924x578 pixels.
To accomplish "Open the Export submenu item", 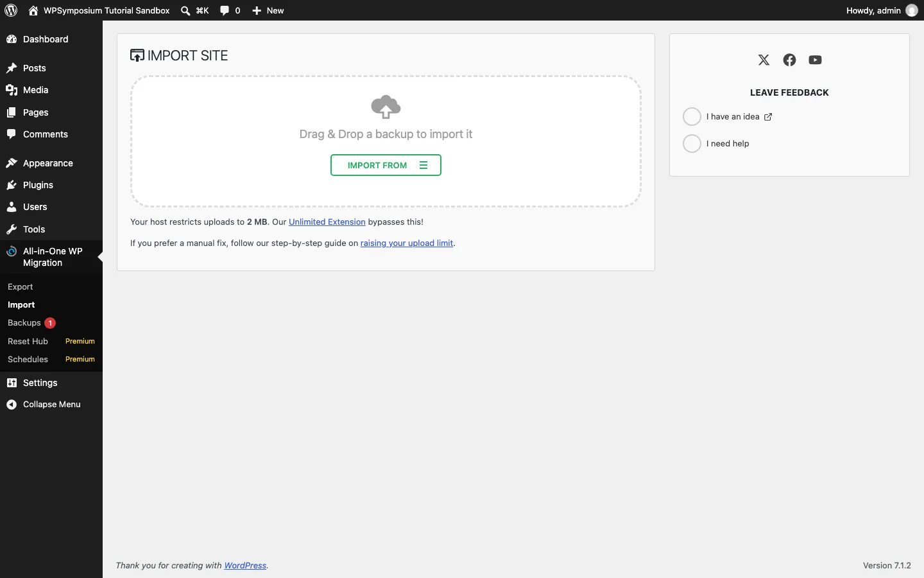I will tap(51, 287).
